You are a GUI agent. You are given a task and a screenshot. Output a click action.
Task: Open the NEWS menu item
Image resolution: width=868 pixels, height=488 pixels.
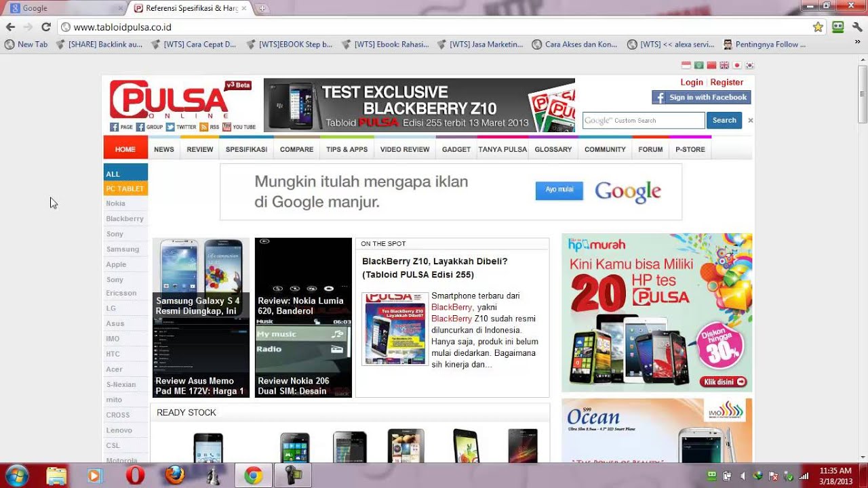164,149
